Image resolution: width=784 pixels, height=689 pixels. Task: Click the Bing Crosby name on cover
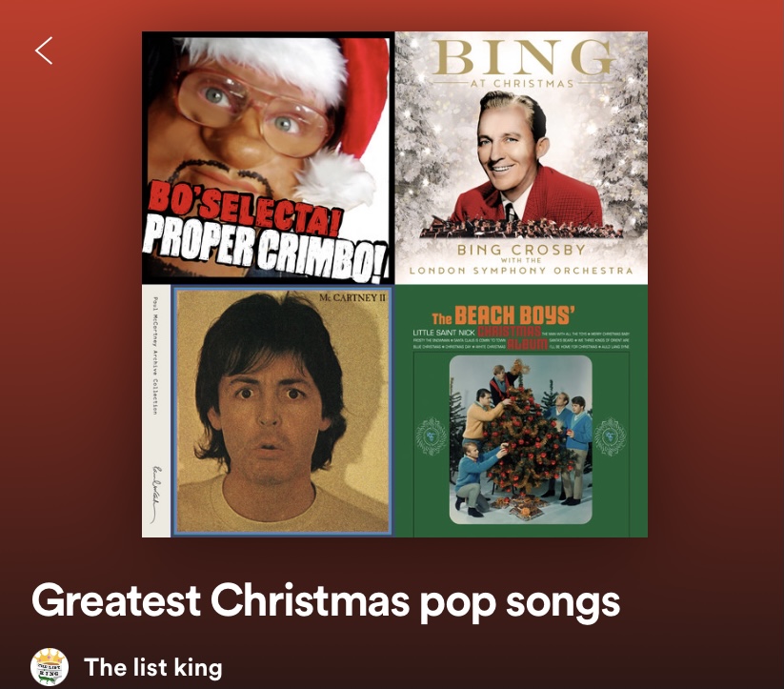[521, 249]
